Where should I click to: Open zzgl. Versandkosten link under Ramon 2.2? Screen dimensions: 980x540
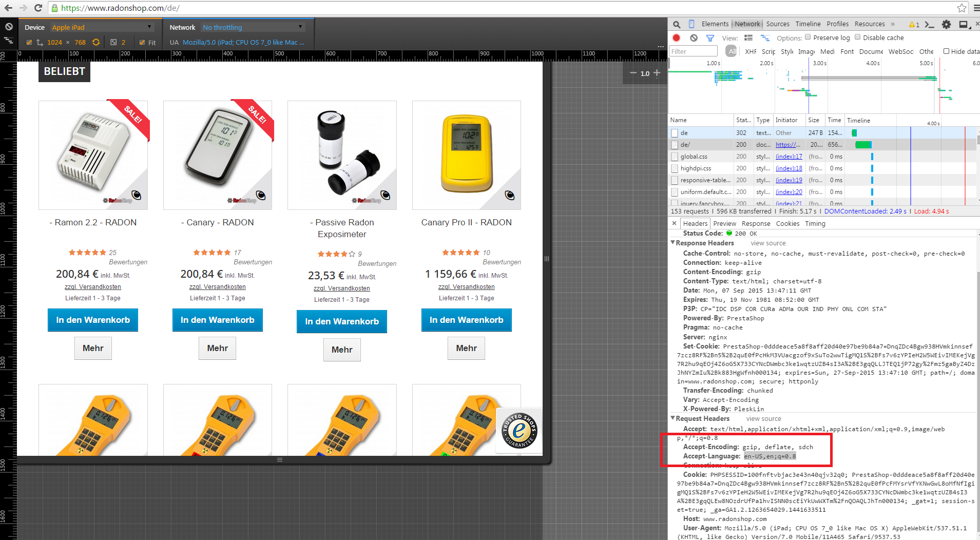pyautogui.click(x=93, y=287)
